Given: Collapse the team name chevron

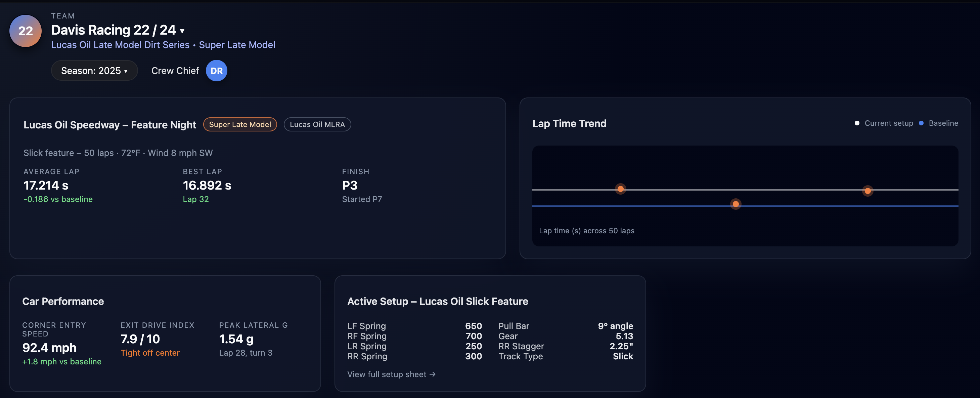Looking at the screenshot, I should tap(182, 31).
